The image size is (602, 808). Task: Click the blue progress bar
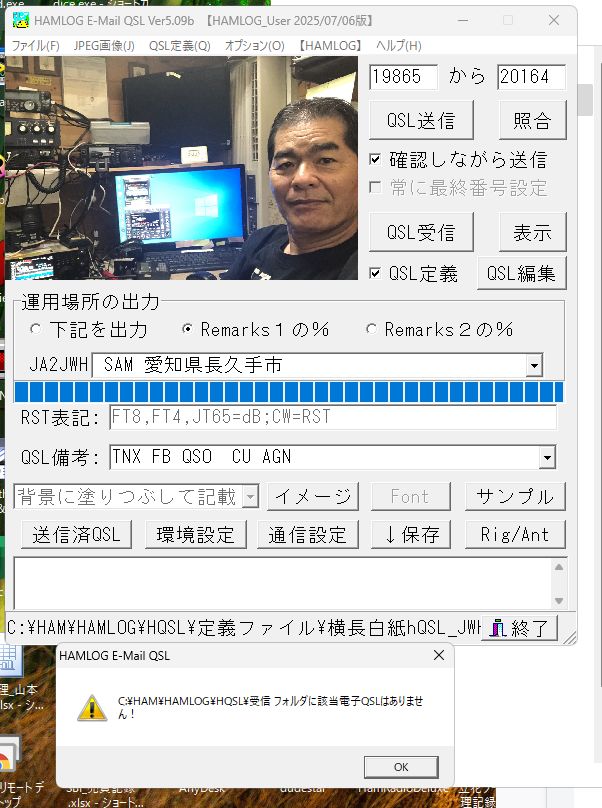[x=289, y=392]
